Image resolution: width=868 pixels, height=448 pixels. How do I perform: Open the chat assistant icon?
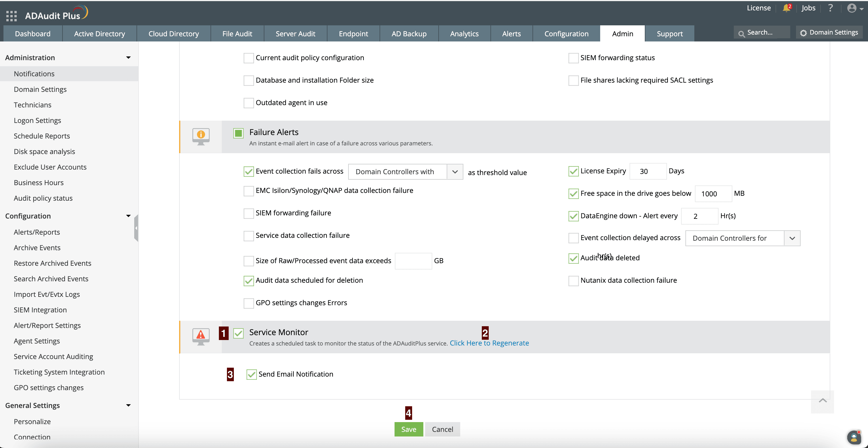(x=854, y=437)
